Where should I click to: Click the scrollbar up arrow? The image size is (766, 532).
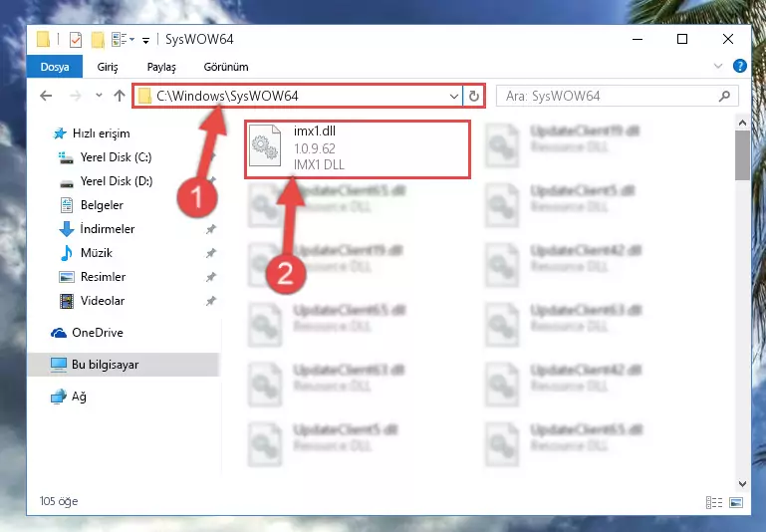tap(742, 123)
